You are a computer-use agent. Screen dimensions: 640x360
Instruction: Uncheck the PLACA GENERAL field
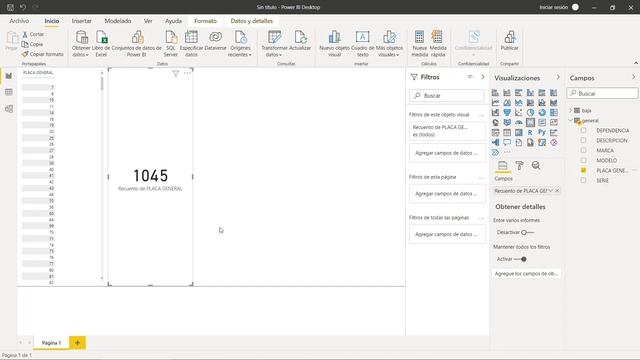point(583,170)
